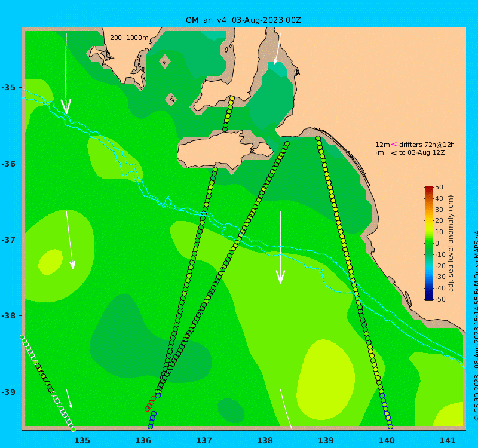
Task: Click the magenta drifter arrow legend symbol
Action: 394,144
